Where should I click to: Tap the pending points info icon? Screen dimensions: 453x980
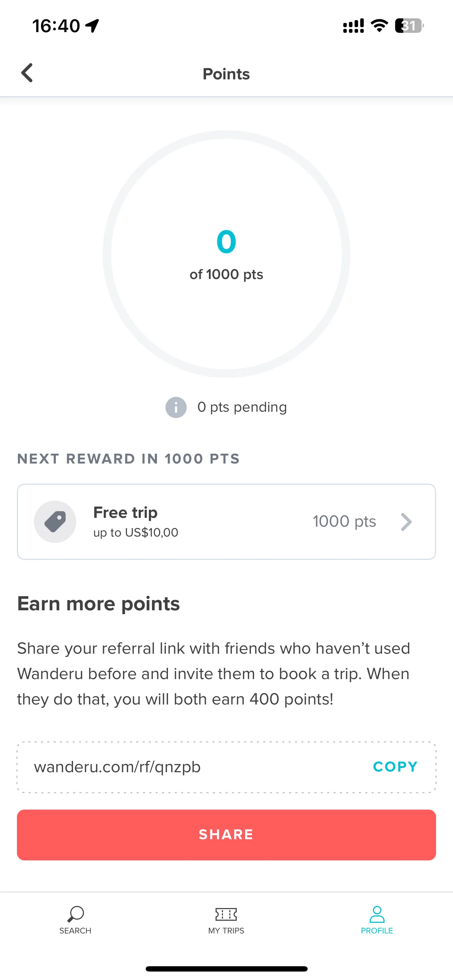pos(176,407)
